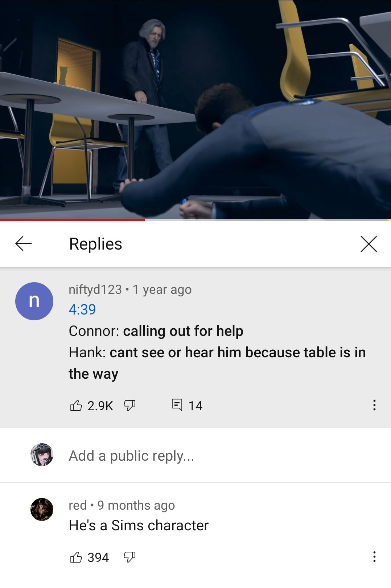Open niftyd123 username link
Viewport: 391px width, 588px height.
click(x=95, y=289)
